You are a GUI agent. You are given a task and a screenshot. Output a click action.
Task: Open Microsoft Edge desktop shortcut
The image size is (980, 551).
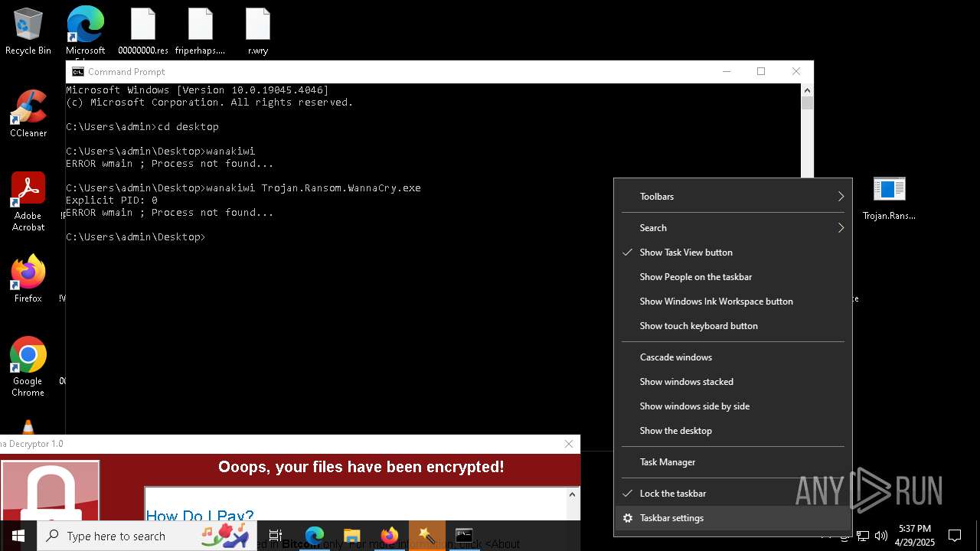[x=85, y=31]
